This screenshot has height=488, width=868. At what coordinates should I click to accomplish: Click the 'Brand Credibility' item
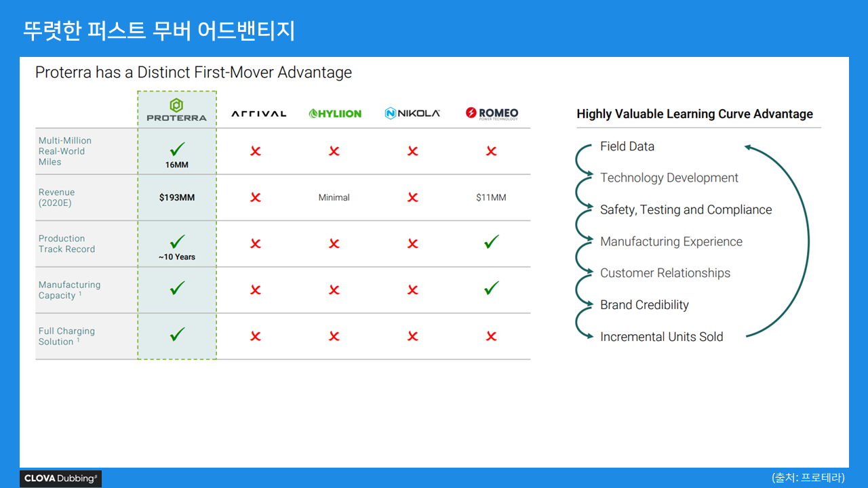point(644,305)
